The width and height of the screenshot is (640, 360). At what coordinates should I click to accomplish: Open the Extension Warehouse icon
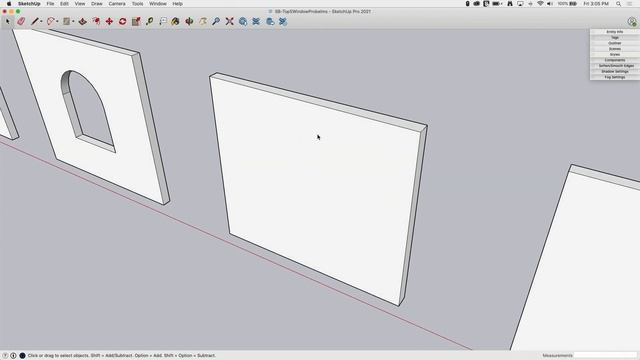[256, 21]
